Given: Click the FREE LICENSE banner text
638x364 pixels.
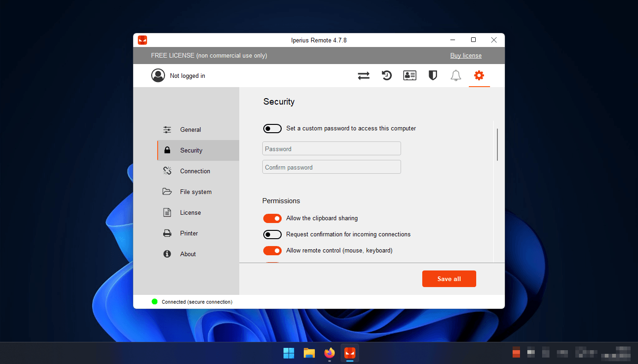Looking at the screenshot, I should (x=209, y=55).
